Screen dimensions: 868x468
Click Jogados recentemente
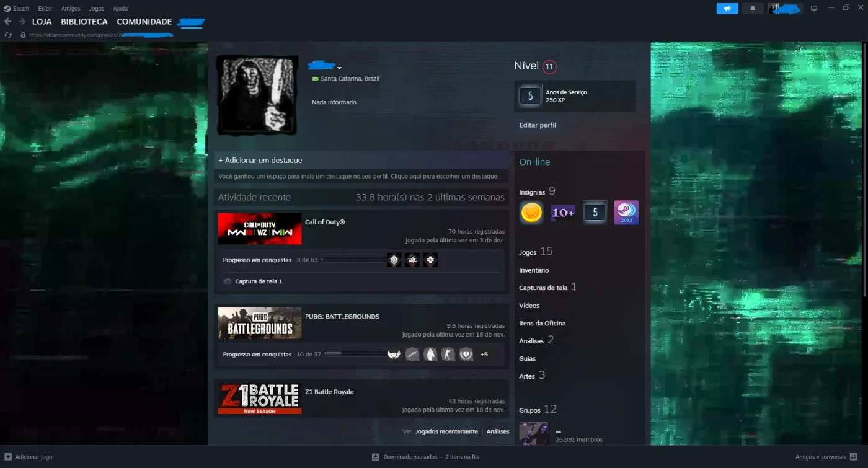(446, 431)
